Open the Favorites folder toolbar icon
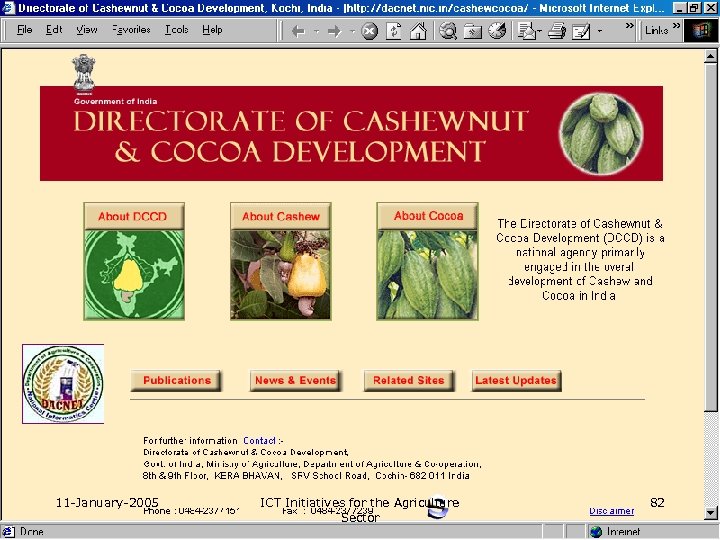 472,31
